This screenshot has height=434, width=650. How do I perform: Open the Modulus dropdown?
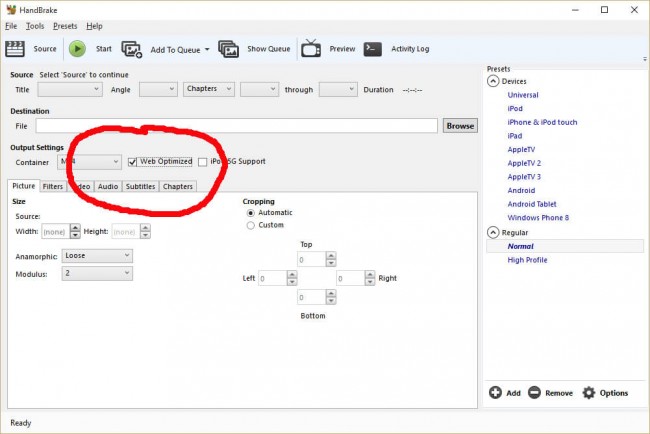[x=97, y=273]
